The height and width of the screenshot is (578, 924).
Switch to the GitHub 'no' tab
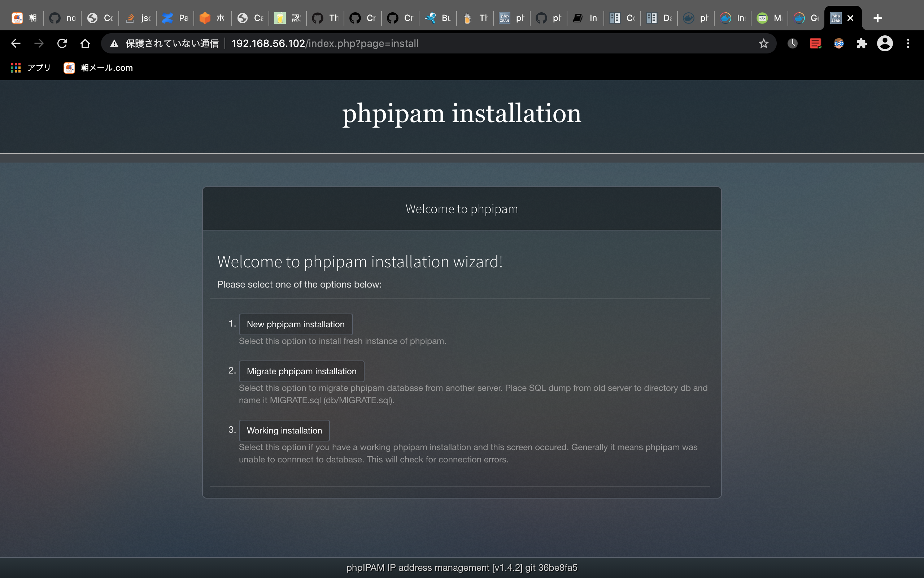point(62,18)
